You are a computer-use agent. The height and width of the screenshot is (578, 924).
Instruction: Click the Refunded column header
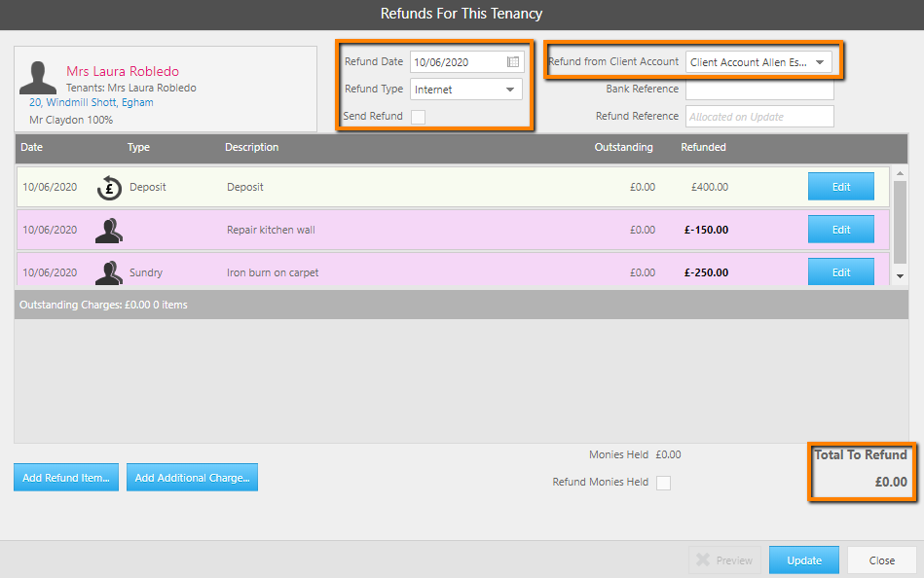click(x=704, y=147)
